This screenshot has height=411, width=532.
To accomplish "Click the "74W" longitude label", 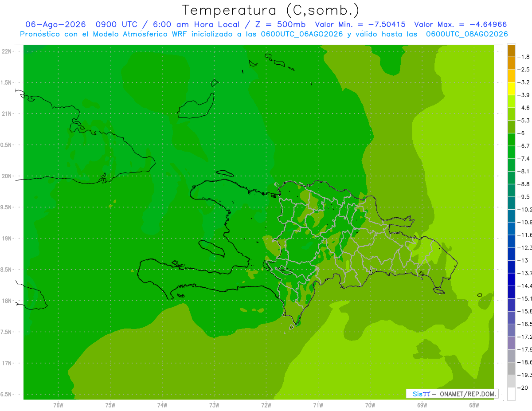I will (x=162, y=405).
